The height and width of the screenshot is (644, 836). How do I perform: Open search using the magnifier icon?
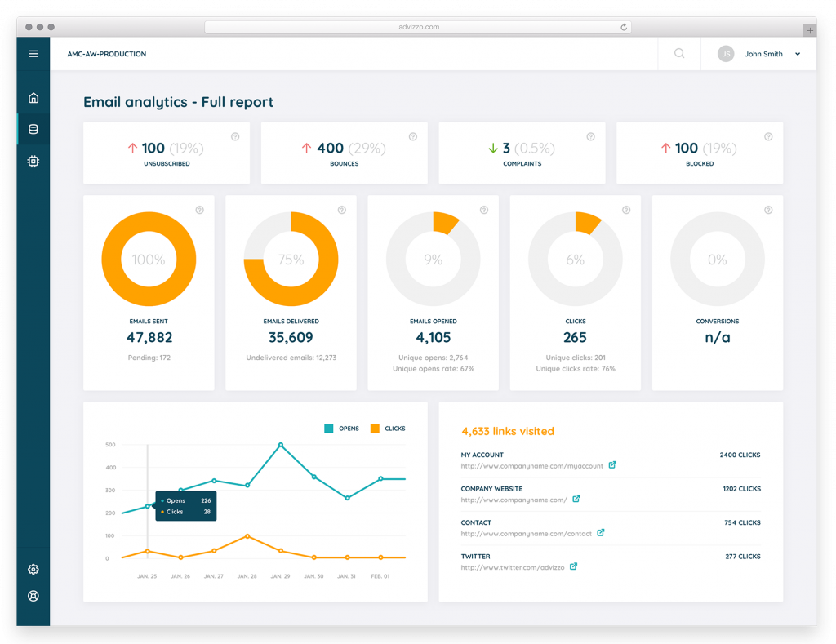[678, 53]
